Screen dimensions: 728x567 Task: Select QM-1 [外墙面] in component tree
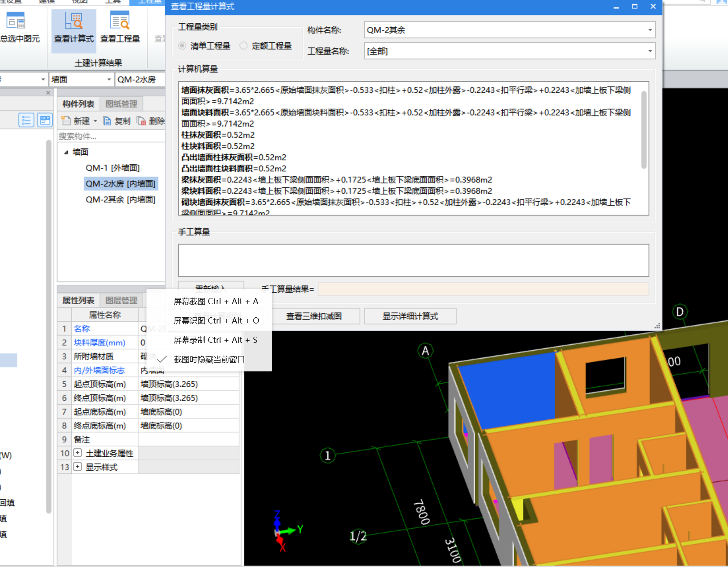113,168
